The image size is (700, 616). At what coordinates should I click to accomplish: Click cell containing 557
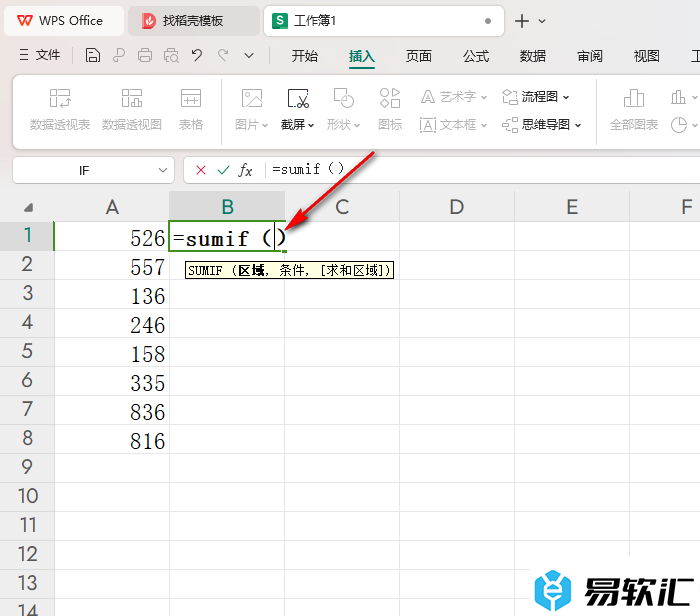(112, 265)
